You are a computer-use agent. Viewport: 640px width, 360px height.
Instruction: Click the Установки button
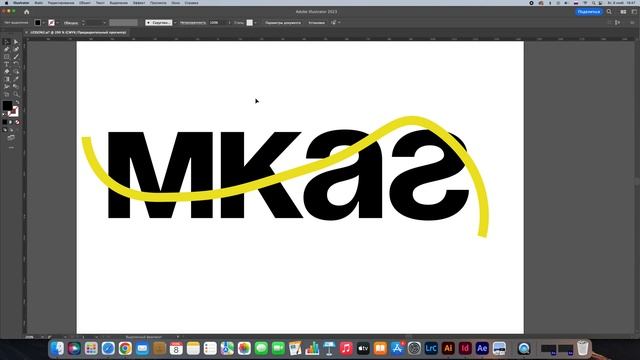(317, 22)
